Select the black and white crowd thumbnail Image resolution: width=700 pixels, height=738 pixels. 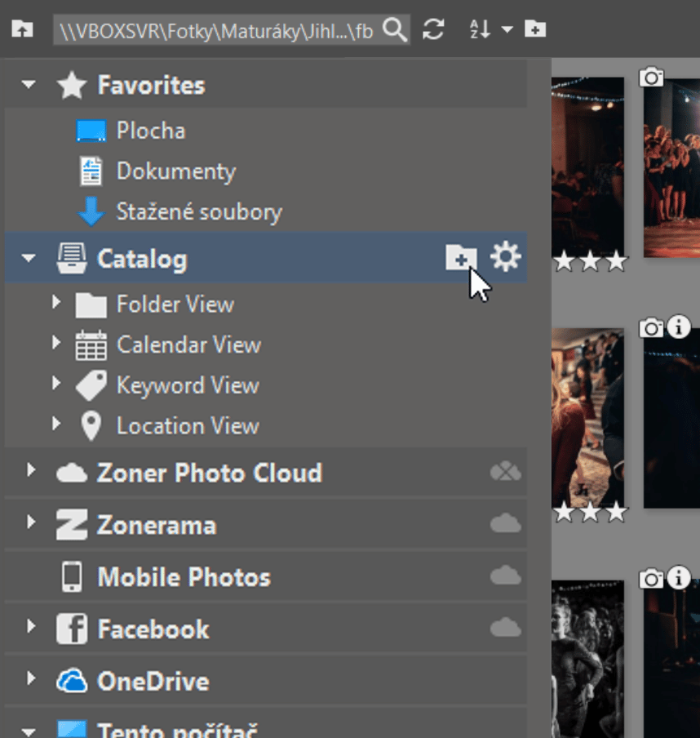tap(587, 659)
